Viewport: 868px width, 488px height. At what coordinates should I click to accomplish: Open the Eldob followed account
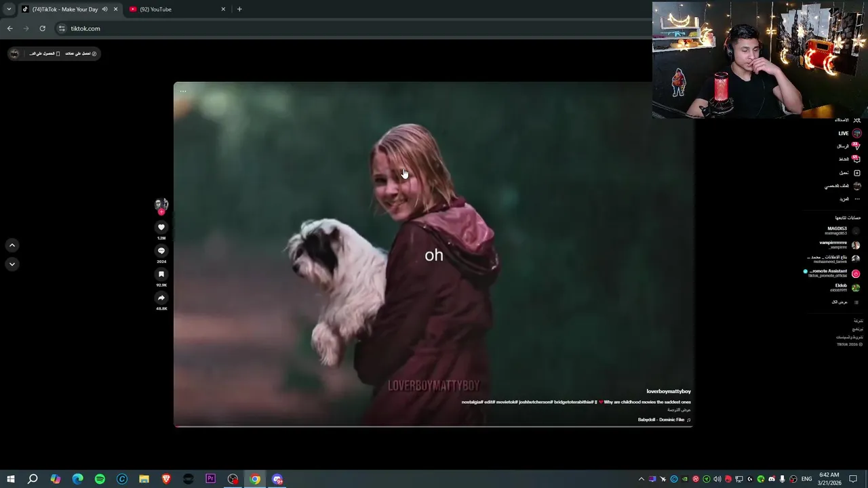[845, 287]
